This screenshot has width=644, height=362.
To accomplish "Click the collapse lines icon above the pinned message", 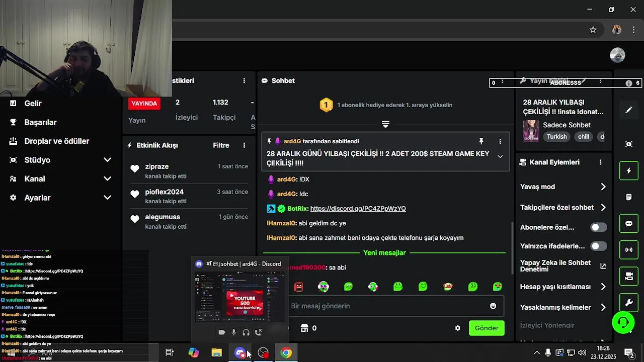I will tap(385, 124).
